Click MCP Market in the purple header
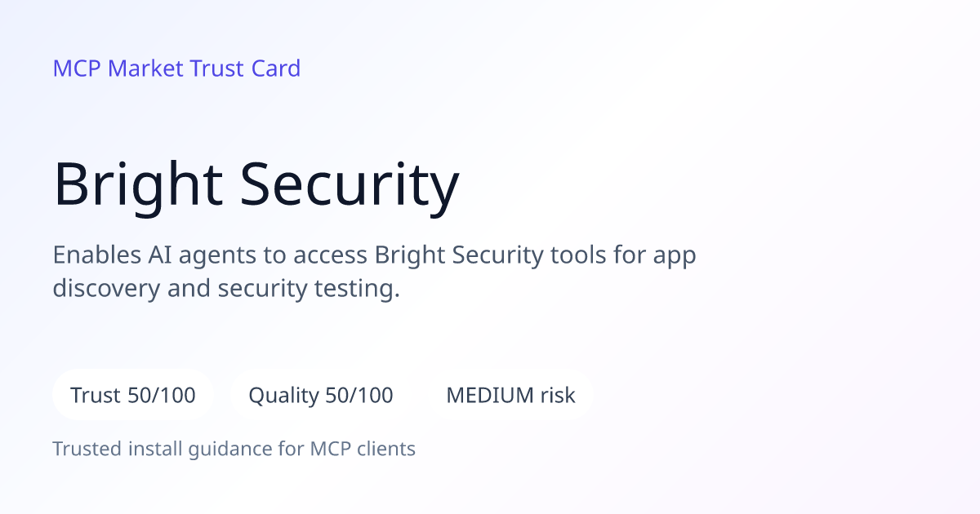The height and width of the screenshot is (514, 980). tap(118, 69)
